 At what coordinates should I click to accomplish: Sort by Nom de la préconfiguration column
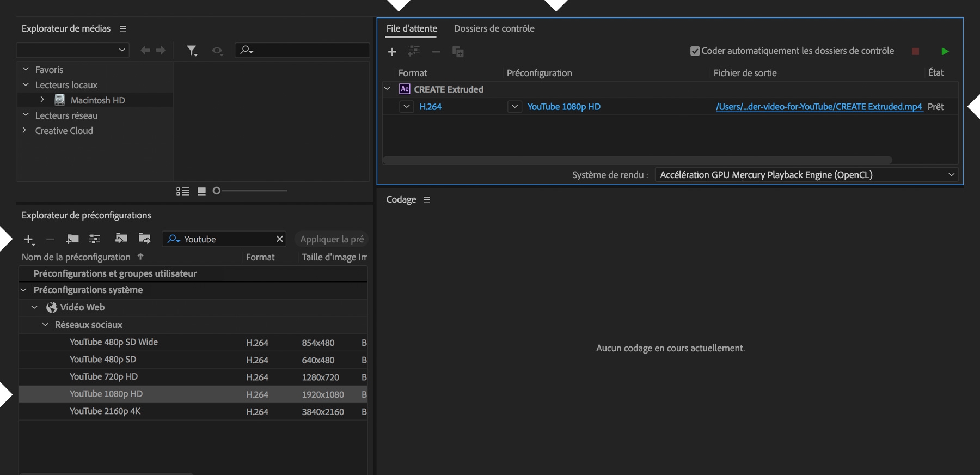pyautogui.click(x=76, y=257)
